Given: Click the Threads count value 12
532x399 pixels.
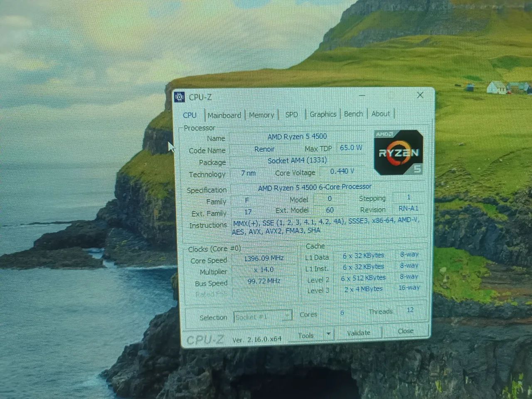Looking at the screenshot, I should coord(410,310).
